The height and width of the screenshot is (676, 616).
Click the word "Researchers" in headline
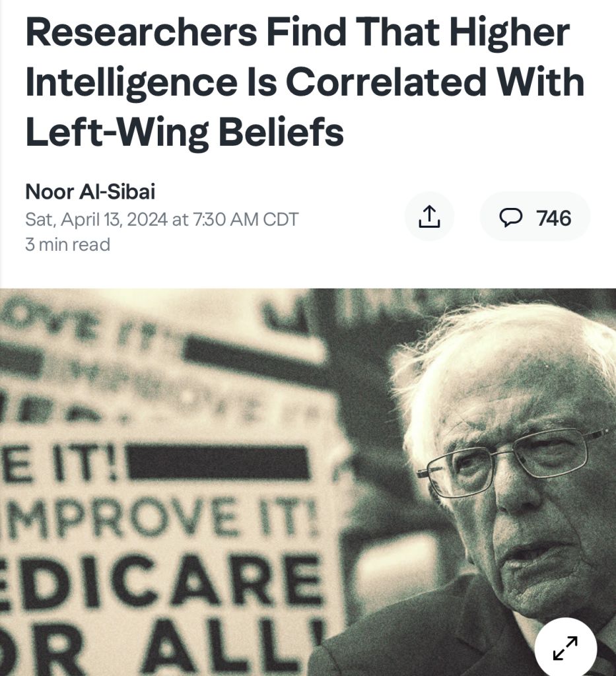(x=141, y=32)
